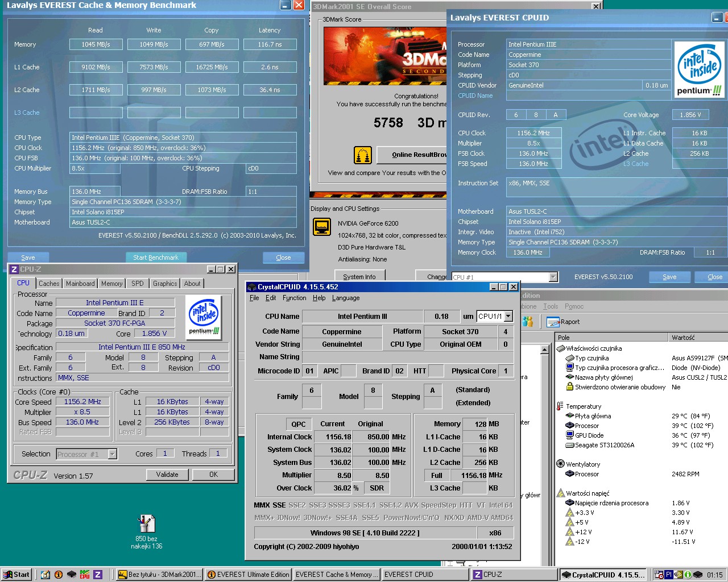This screenshot has height=582, width=728.
Task: Select the Typ czujnika procesora graficz... monitor icon
Action: pos(570,368)
